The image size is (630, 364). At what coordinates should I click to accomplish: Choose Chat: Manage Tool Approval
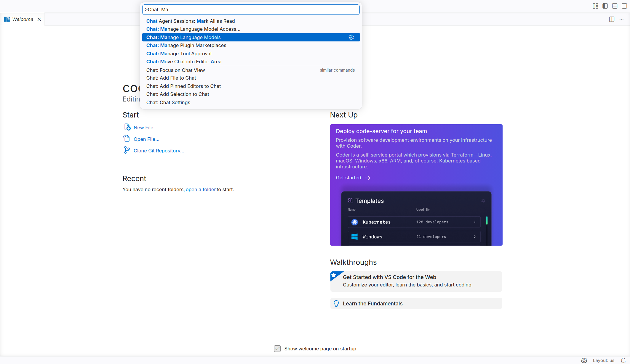(251, 54)
